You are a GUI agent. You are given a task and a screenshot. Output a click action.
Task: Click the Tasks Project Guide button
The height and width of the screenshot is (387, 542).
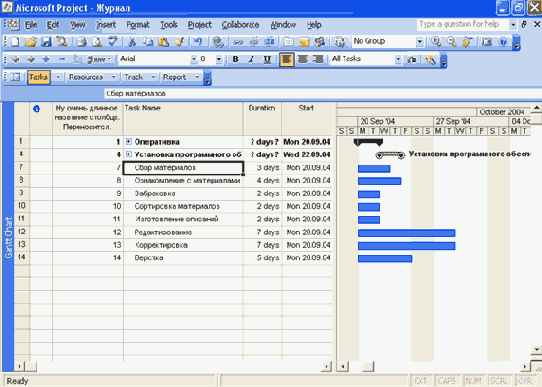(x=38, y=77)
